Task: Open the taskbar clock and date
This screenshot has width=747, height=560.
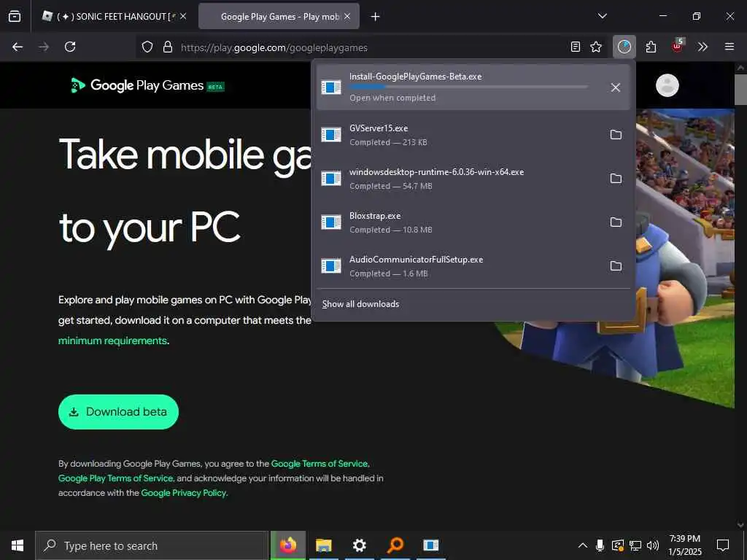Action: pyautogui.click(x=684, y=545)
